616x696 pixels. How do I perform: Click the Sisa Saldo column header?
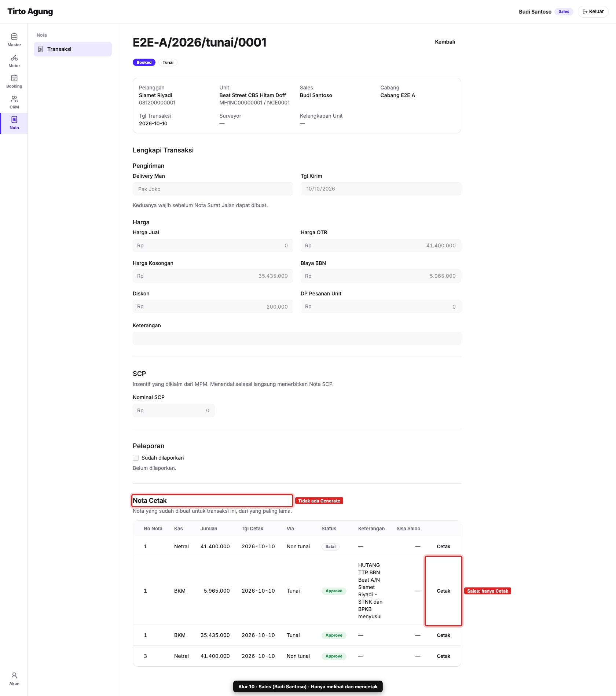point(408,529)
